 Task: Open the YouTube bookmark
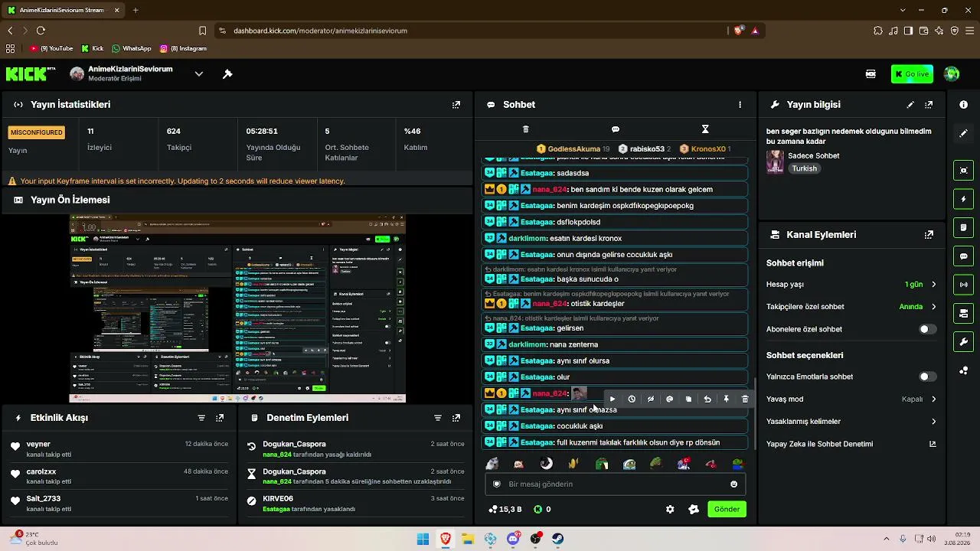click(51, 48)
